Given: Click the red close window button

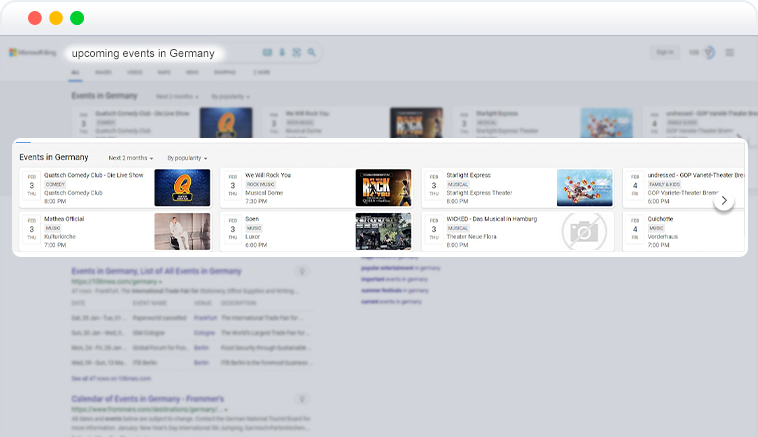Looking at the screenshot, I should pos(35,18).
